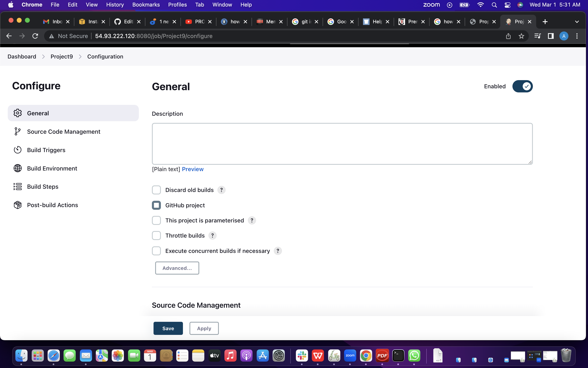Click the Apply button

pyautogui.click(x=204, y=328)
